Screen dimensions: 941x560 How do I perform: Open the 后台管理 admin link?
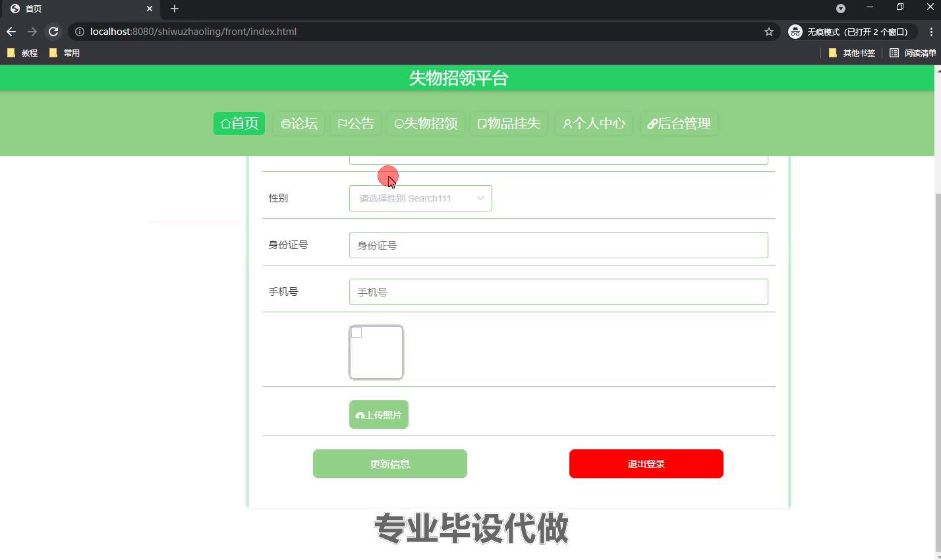679,123
